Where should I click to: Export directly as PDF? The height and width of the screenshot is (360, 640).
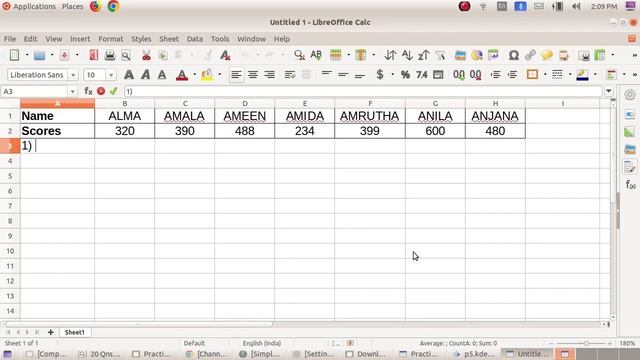(94, 55)
